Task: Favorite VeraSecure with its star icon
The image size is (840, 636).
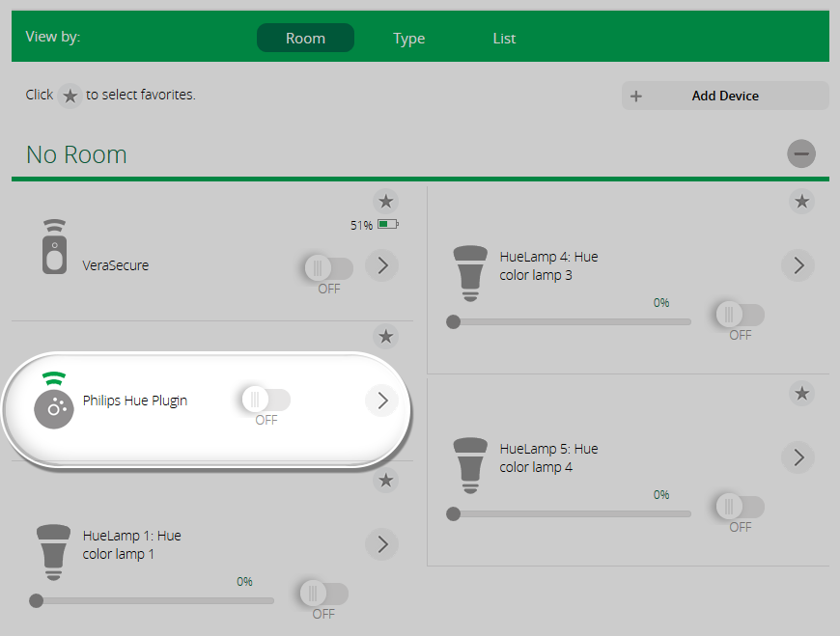Action: tap(385, 202)
